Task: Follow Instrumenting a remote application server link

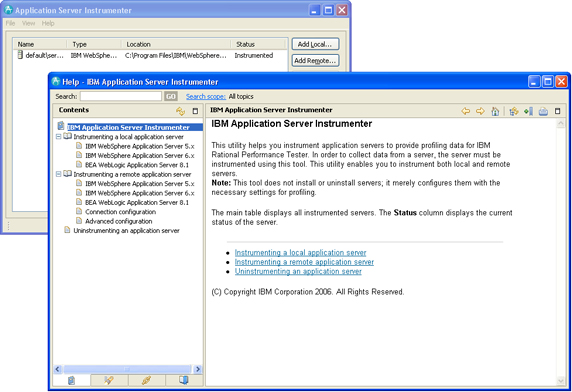Action: point(304,262)
